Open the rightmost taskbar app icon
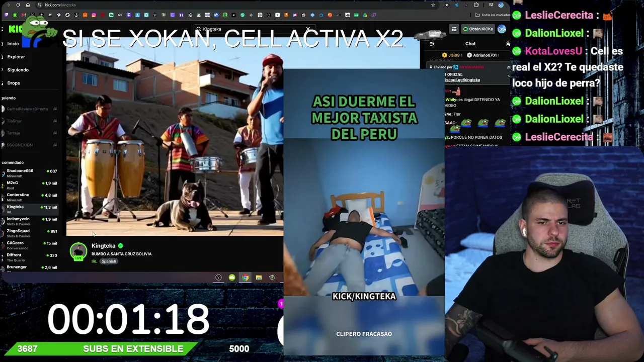This screenshot has width=644, height=362. pos(272,278)
